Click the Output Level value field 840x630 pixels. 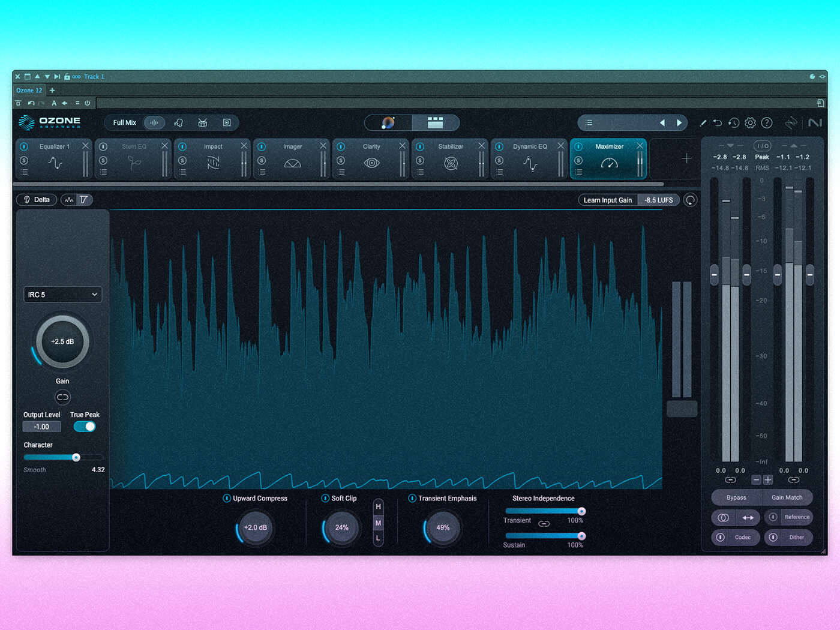click(x=41, y=427)
